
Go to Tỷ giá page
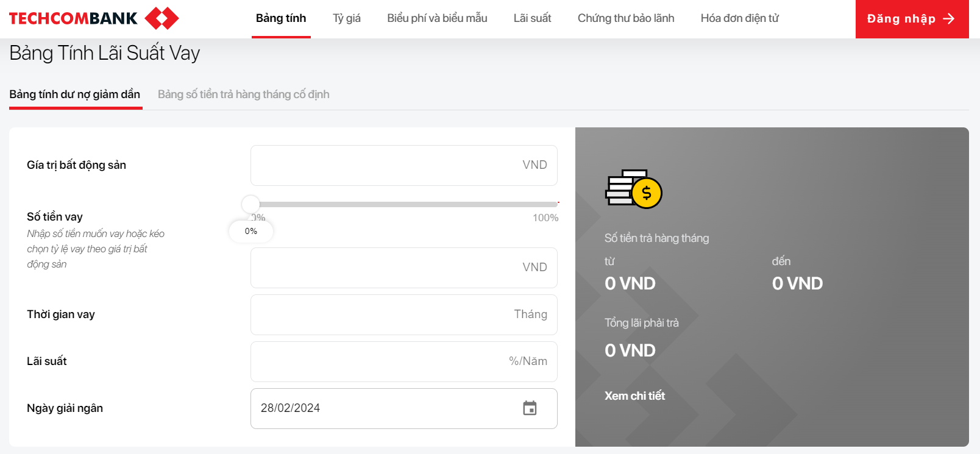pos(347,18)
